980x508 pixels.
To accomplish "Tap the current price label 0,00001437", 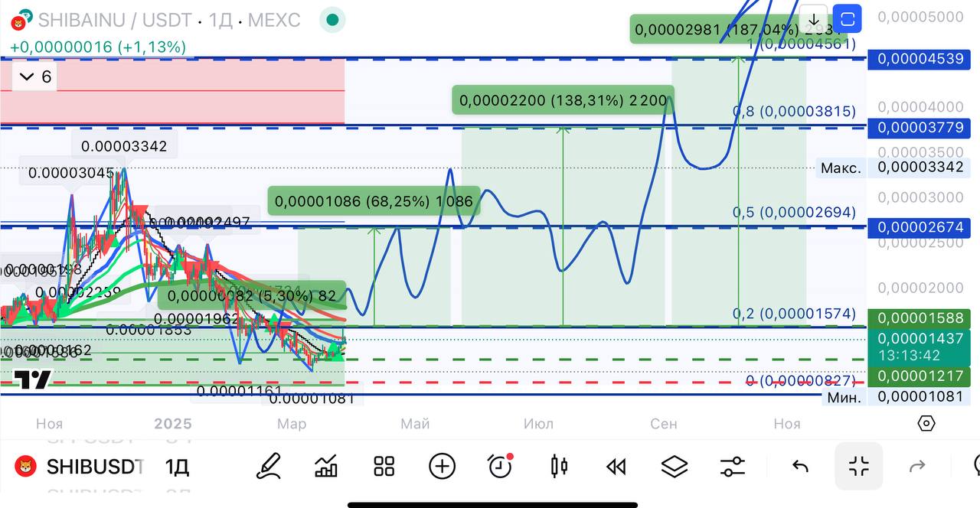I will click(920, 338).
